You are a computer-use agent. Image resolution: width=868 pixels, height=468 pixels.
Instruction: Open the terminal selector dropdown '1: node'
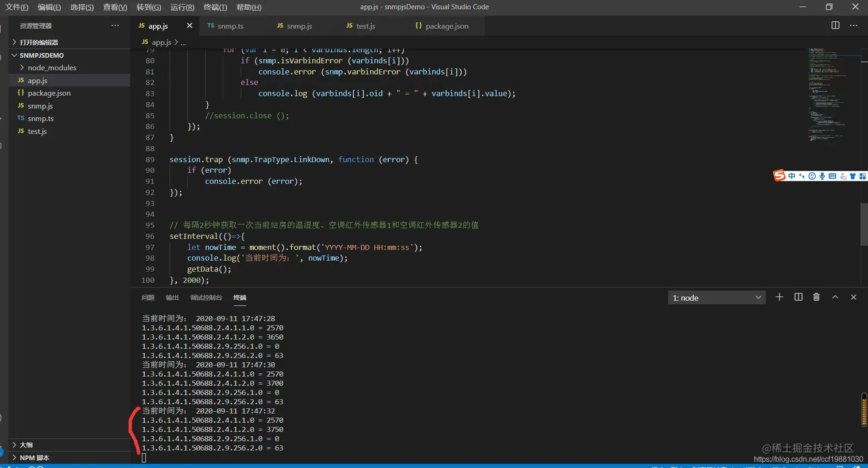coord(716,297)
